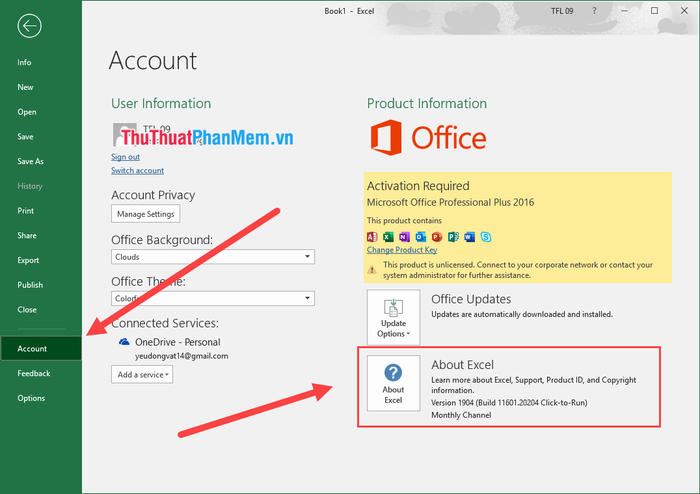700x494 pixels.
Task: Click the Switch account link
Action: (138, 170)
